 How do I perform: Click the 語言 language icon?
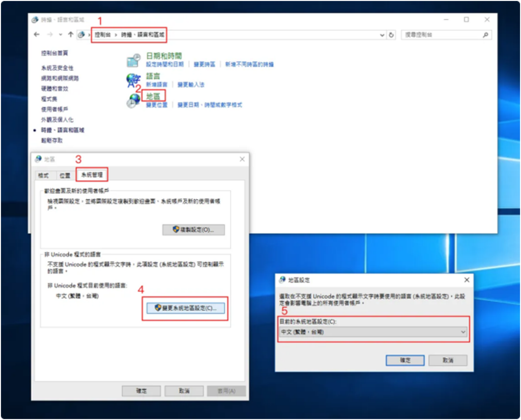(x=133, y=80)
